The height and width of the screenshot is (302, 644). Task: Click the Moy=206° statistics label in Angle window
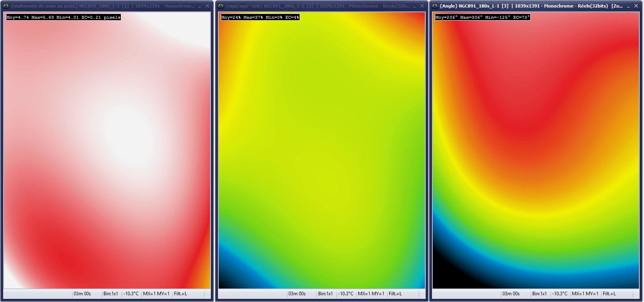(x=482, y=17)
